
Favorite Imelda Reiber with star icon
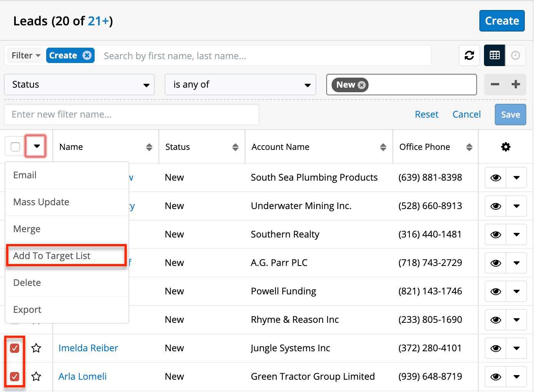coord(36,348)
